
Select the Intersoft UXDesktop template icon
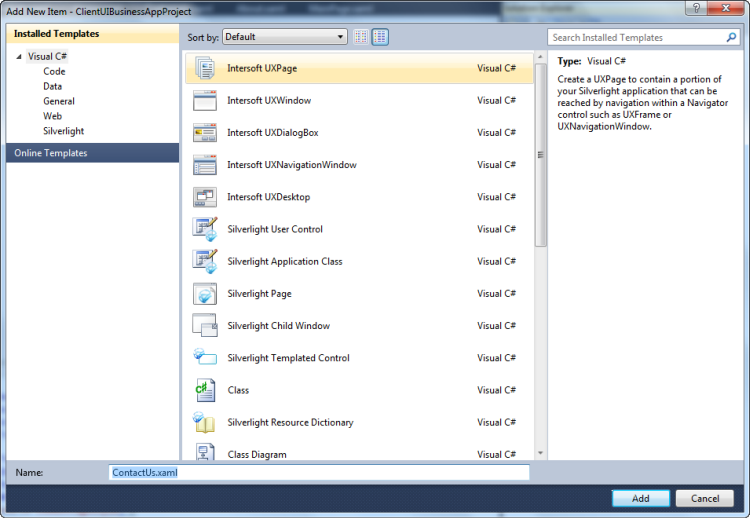[205, 197]
